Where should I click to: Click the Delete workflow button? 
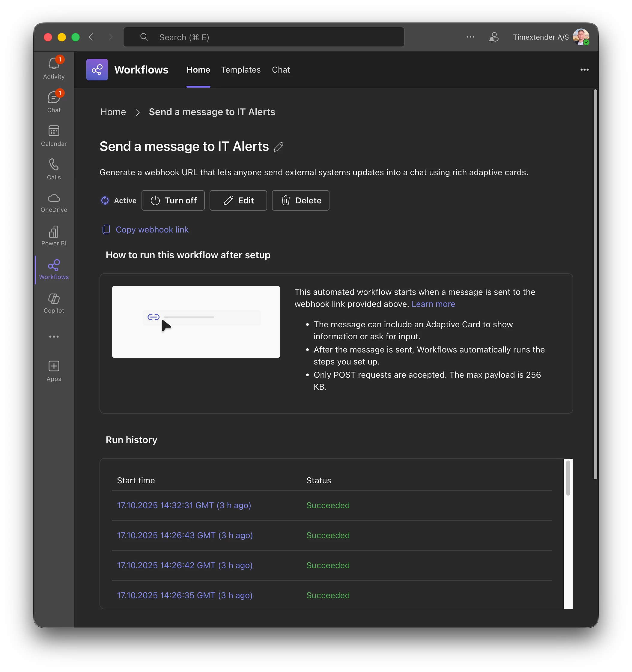pyautogui.click(x=300, y=200)
